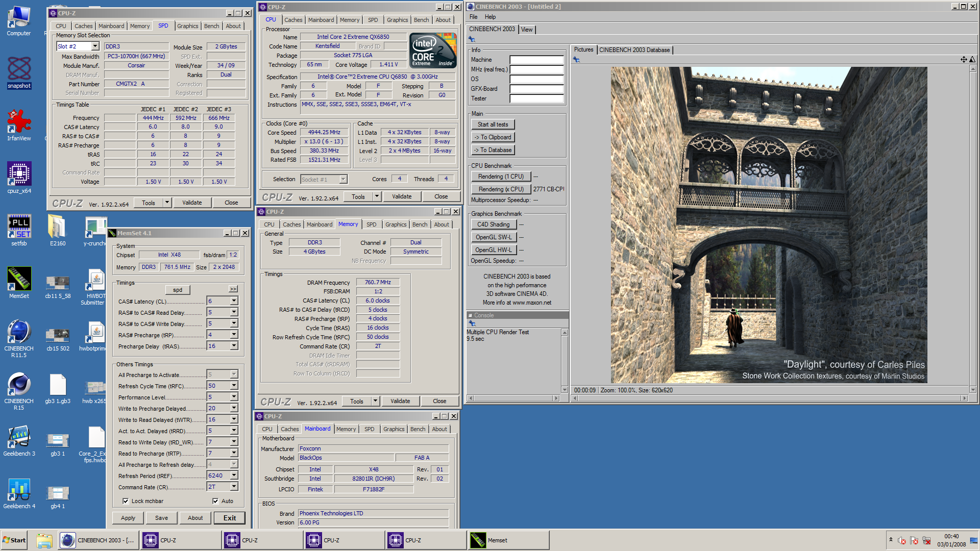Image resolution: width=980 pixels, height=551 pixels.
Task: Open the Tools dropdown arrow in the Memory tab window
Action: point(375,401)
